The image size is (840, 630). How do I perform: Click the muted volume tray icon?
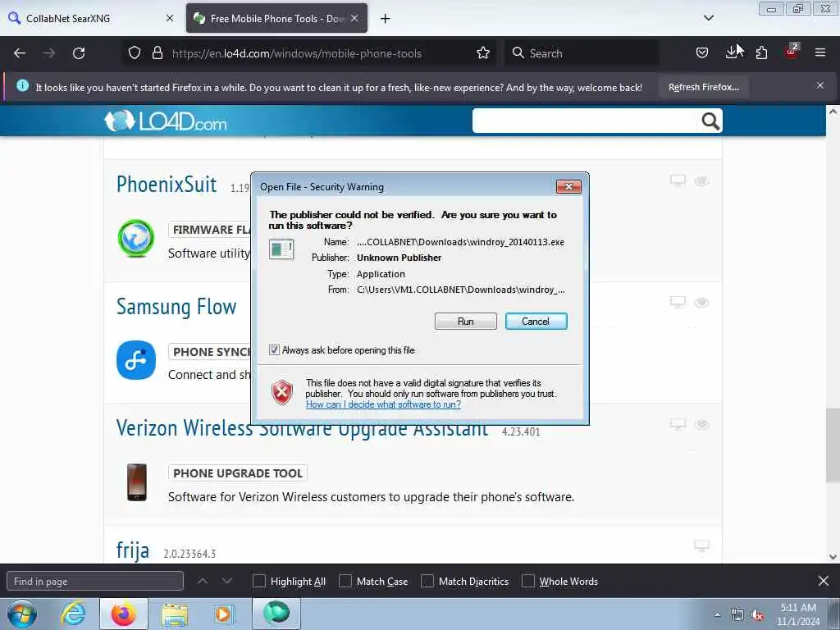pyautogui.click(x=757, y=615)
